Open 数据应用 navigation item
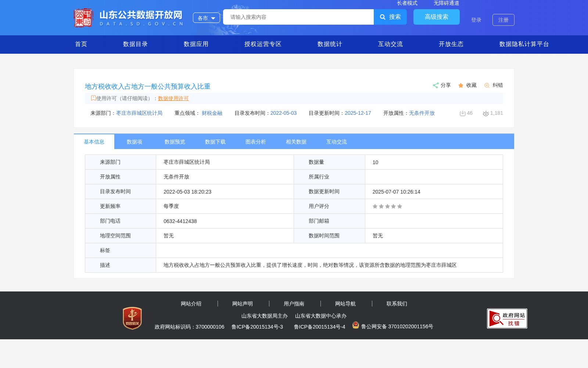This screenshot has width=588, height=368. tap(196, 44)
